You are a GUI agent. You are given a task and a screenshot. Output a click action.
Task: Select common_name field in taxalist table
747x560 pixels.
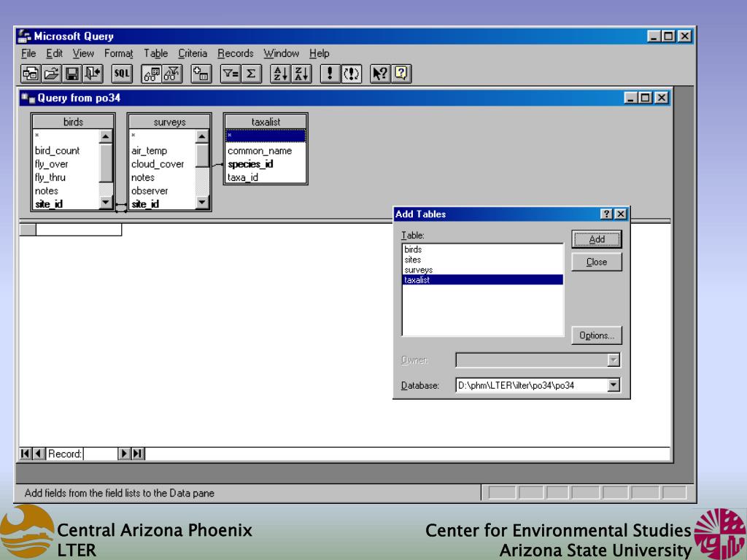click(x=266, y=151)
